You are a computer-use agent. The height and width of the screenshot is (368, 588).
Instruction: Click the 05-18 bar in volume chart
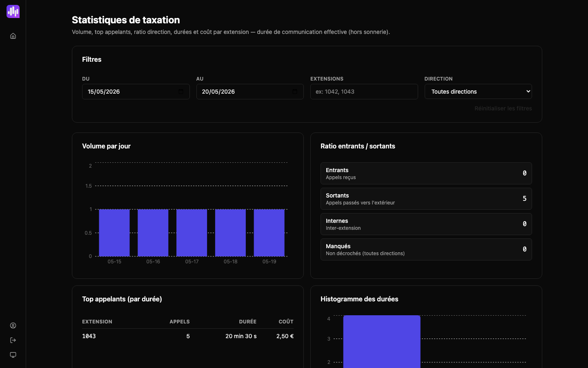click(x=230, y=233)
